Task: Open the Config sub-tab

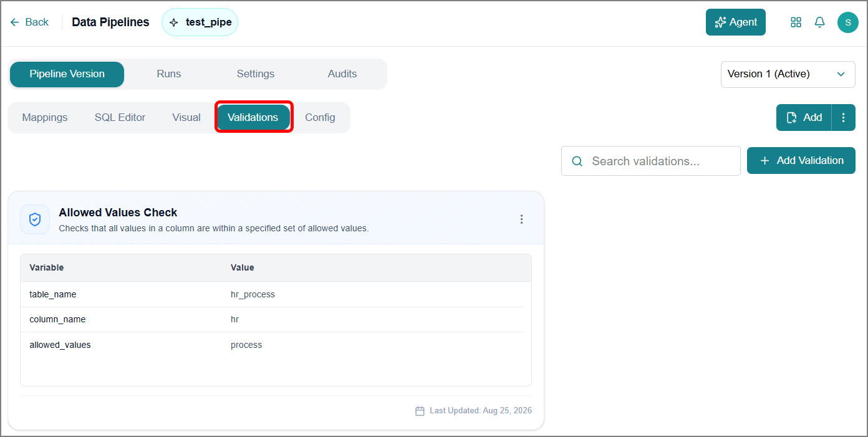Action: click(320, 117)
